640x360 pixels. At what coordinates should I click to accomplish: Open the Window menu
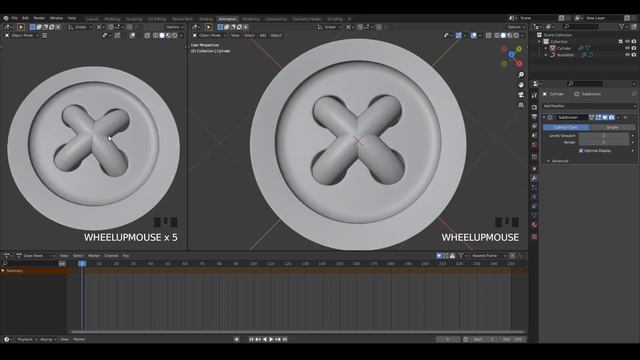pos(56,18)
